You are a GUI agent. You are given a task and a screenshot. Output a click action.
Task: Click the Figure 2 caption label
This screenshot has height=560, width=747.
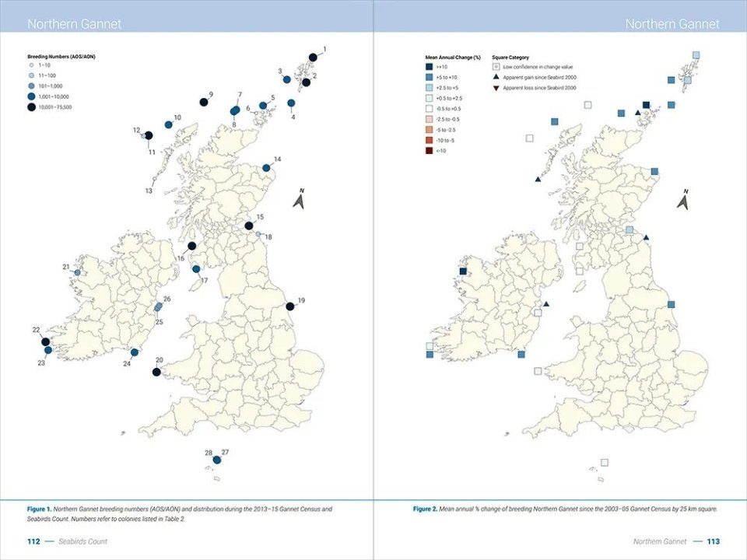(x=426, y=507)
